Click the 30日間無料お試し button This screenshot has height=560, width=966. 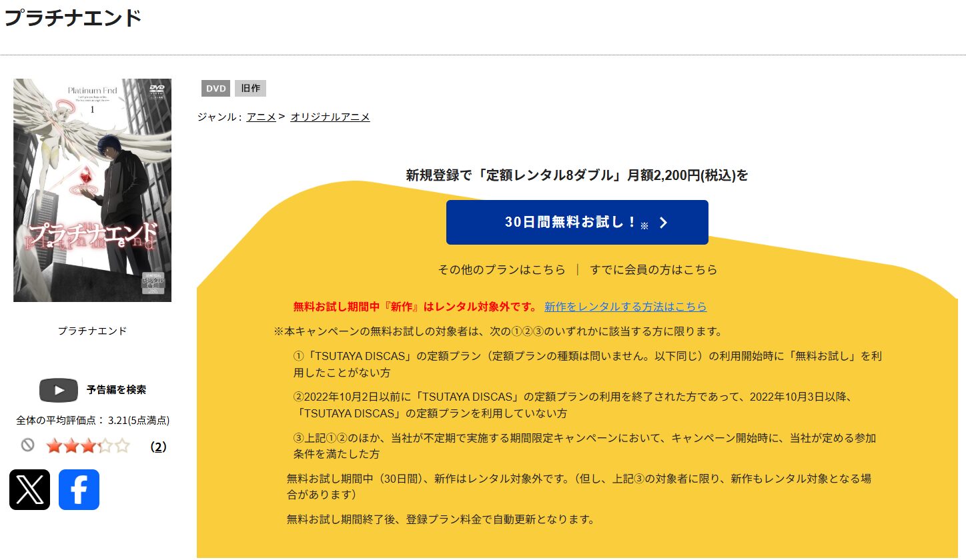577,222
